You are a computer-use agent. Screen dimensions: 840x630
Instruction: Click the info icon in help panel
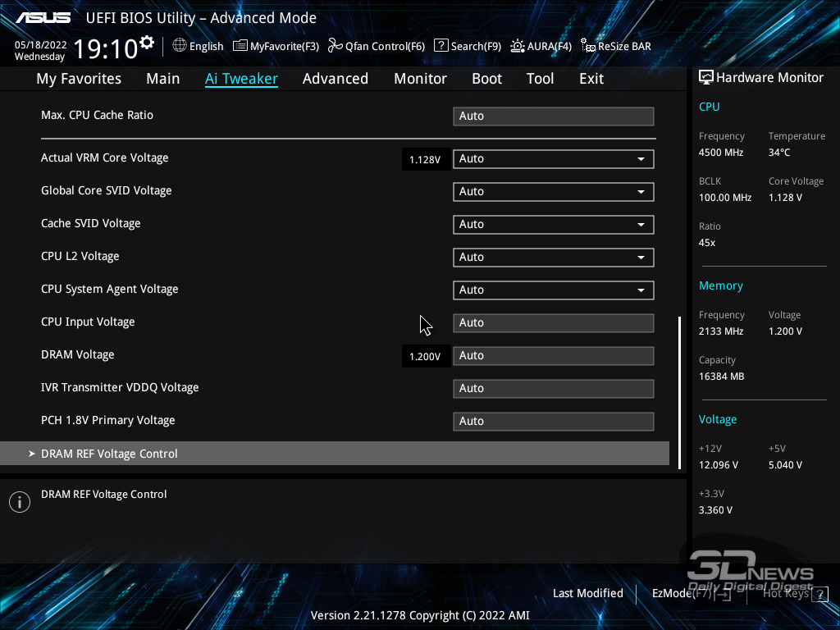coord(20,502)
